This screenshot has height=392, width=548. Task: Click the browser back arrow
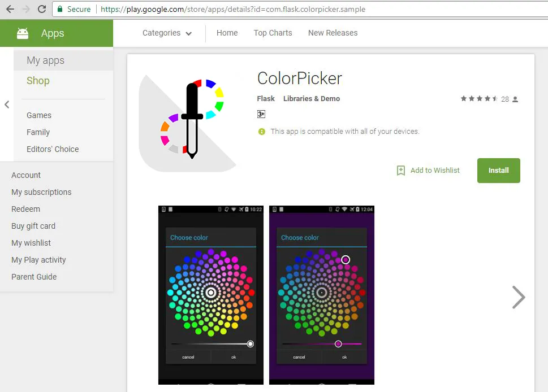[10, 9]
